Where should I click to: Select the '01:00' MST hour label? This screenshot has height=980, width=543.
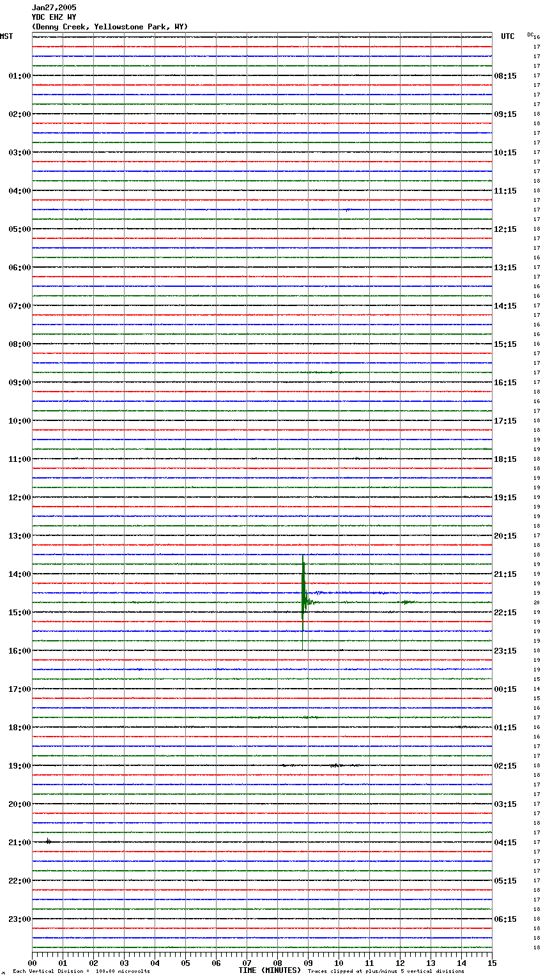click(x=20, y=76)
